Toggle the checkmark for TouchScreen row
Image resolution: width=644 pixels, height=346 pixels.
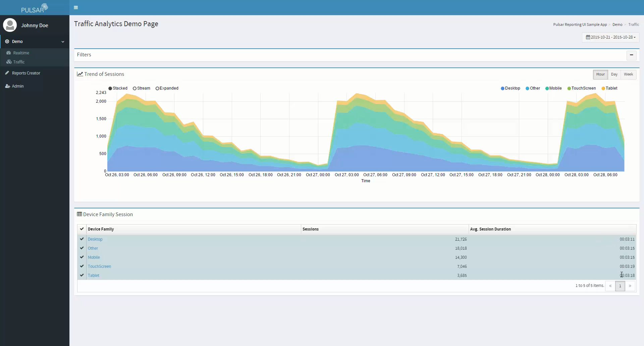pyautogui.click(x=82, y=266)
